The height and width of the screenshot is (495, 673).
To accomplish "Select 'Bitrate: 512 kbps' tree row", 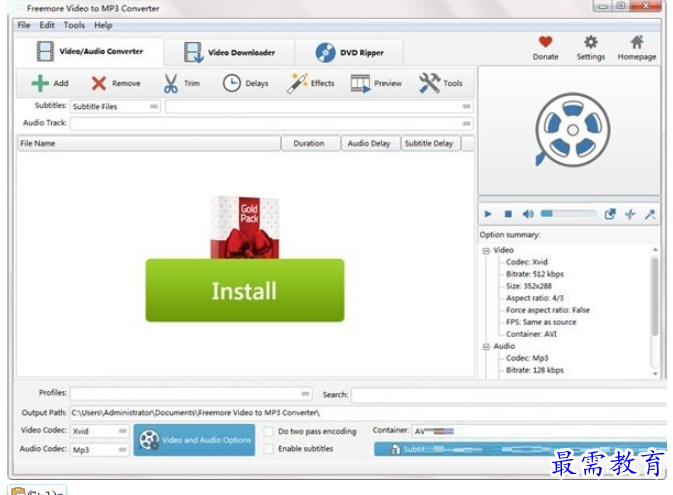I will coord(535,274).
